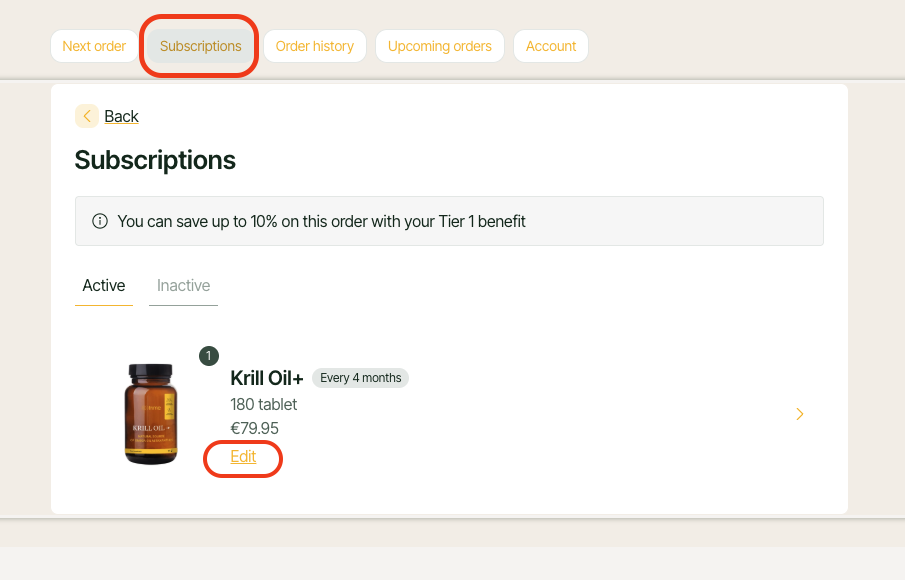
Task: Click the Every 4 months frequency badge
Action: click(360, 378)
